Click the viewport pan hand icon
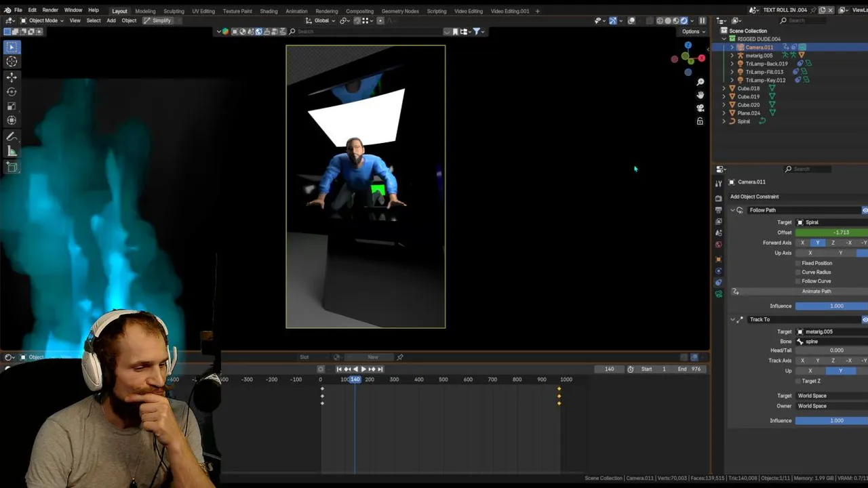This screenshot has height=488, width=868. coord(700,95)
